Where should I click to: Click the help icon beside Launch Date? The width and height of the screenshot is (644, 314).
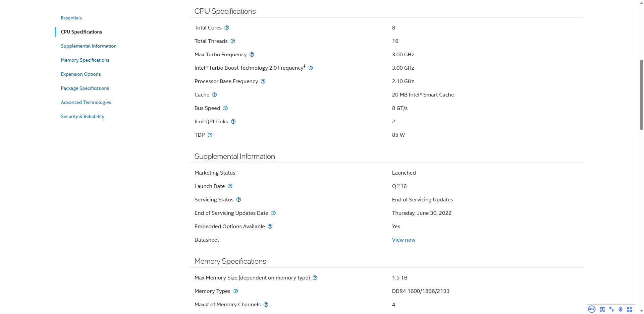tap(230, 186)
